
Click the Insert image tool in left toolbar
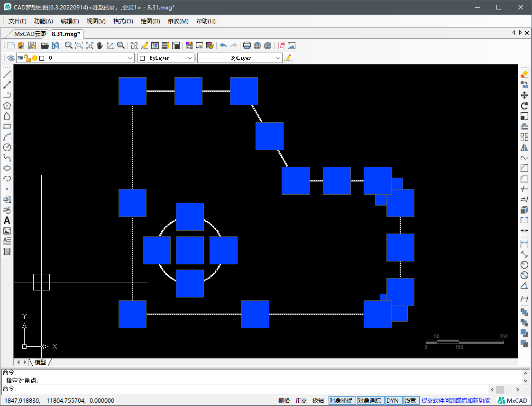point(7,231)
